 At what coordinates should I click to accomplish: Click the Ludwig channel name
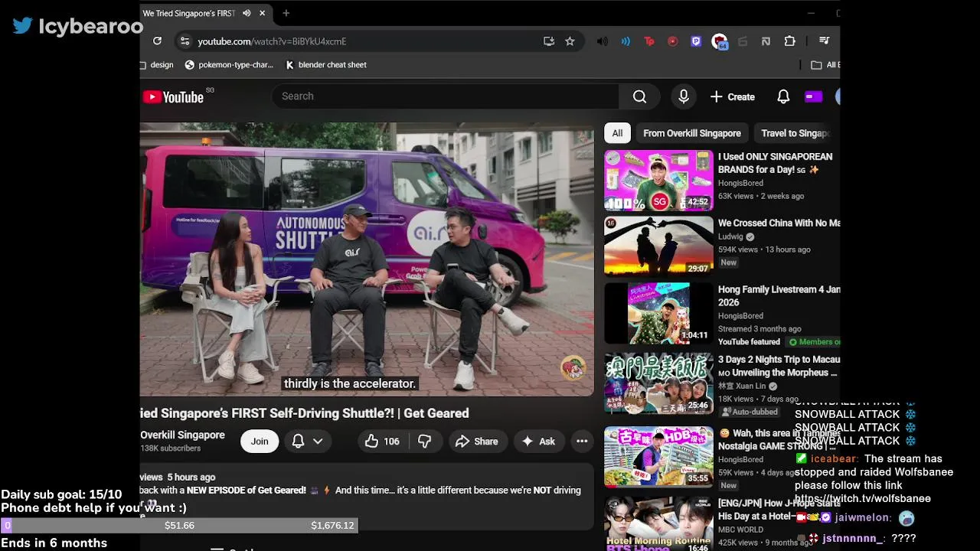(x=731, y=236)
